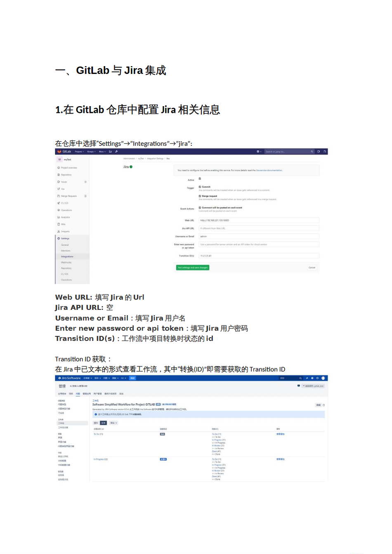Open the Jira service documentation link

(x=269, y=170)
